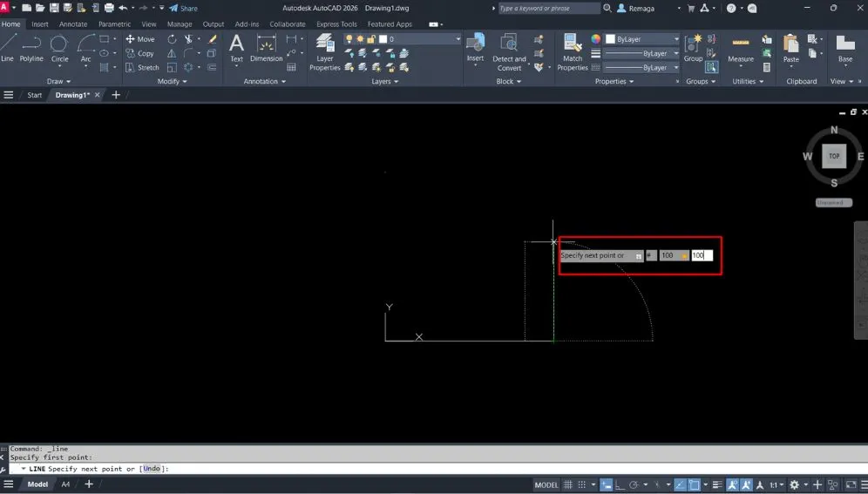
Task: Click Match Properties tool
Action: tap(573, 52)
